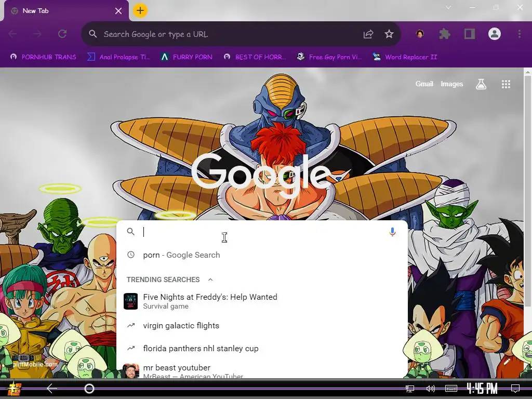Open Search Labs flask icon
The width and height of the screenshot is (532, 399).
tap(481, 84)
